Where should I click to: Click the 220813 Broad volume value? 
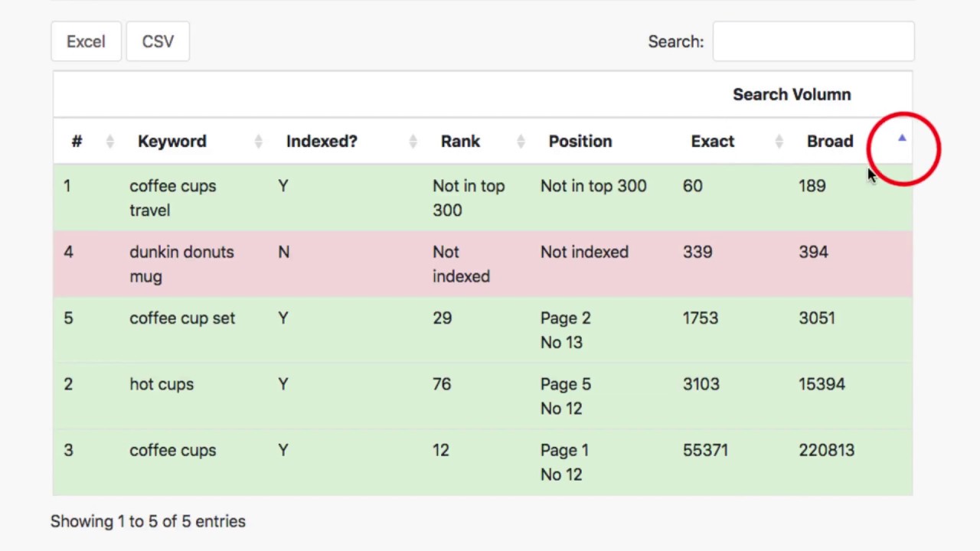coord(826,451)
